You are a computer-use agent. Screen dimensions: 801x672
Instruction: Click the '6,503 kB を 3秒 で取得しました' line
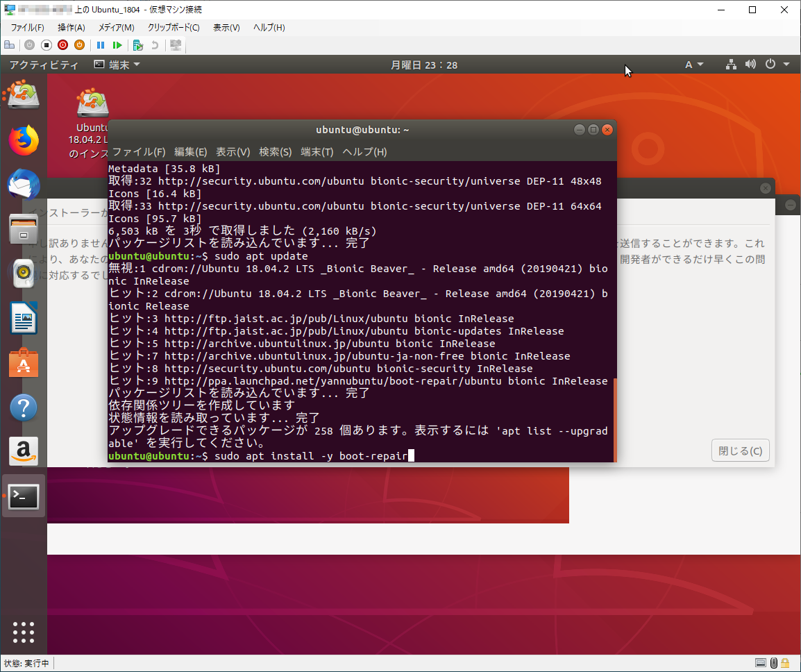[x=242, y=231]
